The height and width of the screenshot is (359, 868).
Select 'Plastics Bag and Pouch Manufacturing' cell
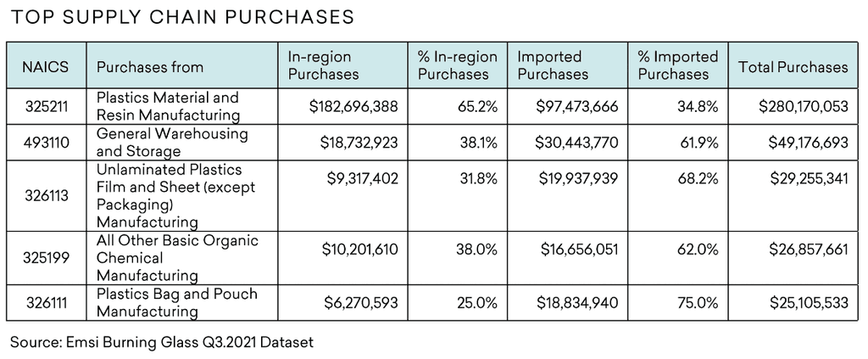pos(176,303)
